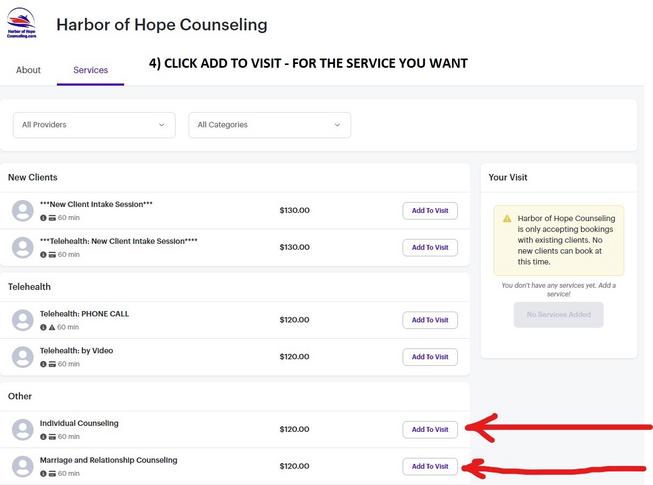Click the $120.00 price of Telehealth PHONE CALL
The height and width of the screenshot is (485, 653).
click(x=294, y=320)
